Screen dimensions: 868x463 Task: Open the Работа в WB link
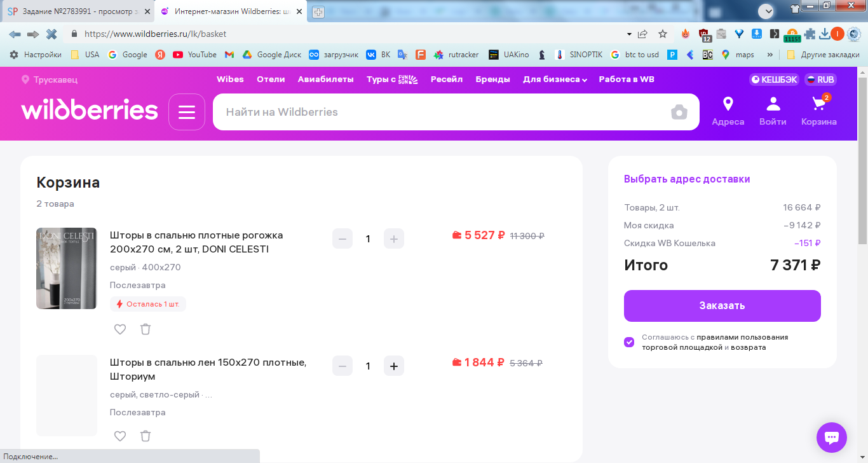point(627,79)
